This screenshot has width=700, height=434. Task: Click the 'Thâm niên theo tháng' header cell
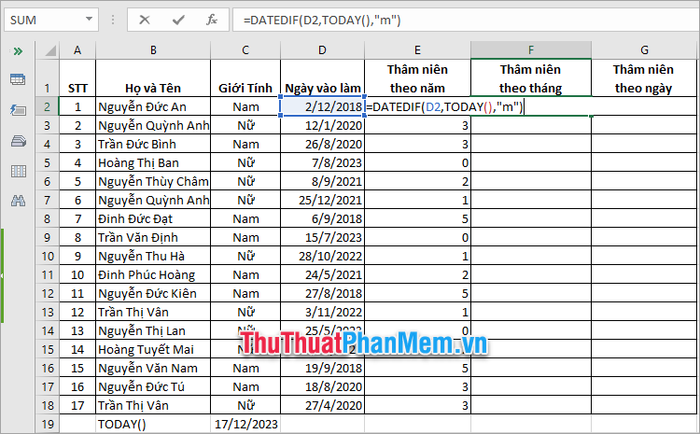(x=531, y=78)
